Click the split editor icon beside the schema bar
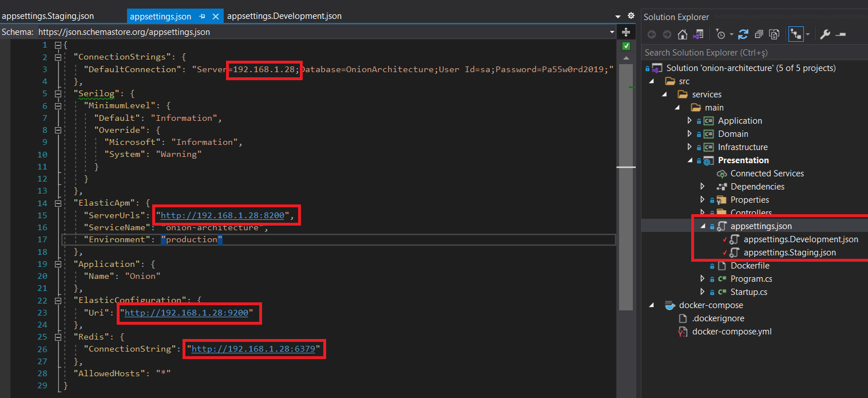This screenshot has height=398, width=868. point(626,32)
